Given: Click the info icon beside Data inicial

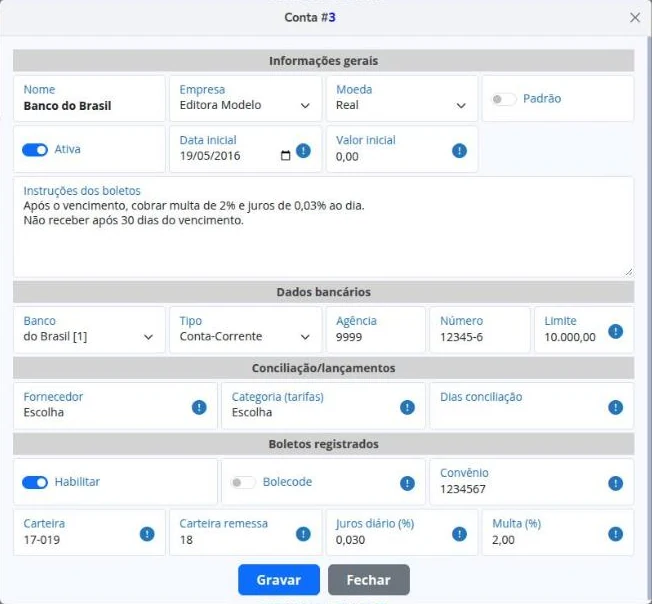Looking at the screenshot, I should [303, 150].
